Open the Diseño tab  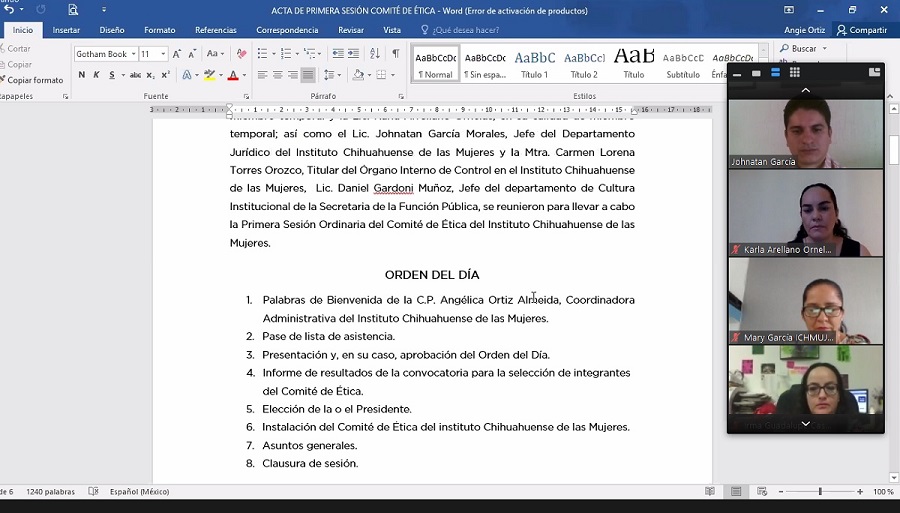[x=111, y=30]
